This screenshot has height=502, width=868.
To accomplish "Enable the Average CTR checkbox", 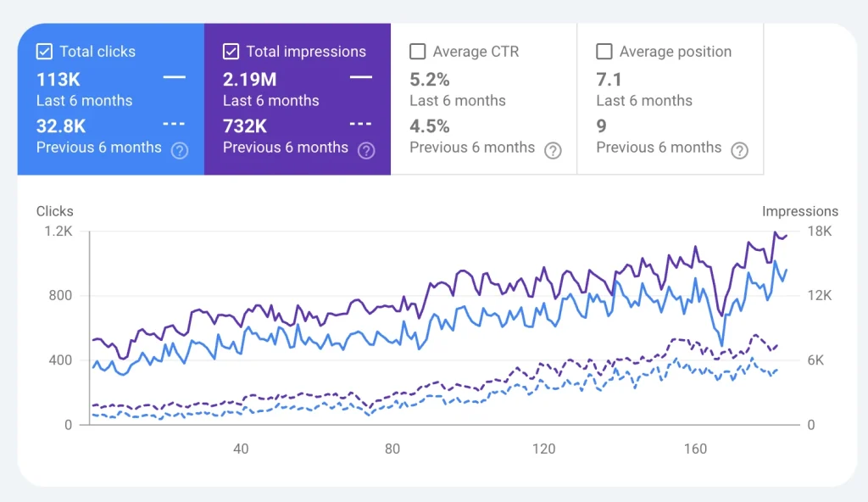I will point(417,52).
